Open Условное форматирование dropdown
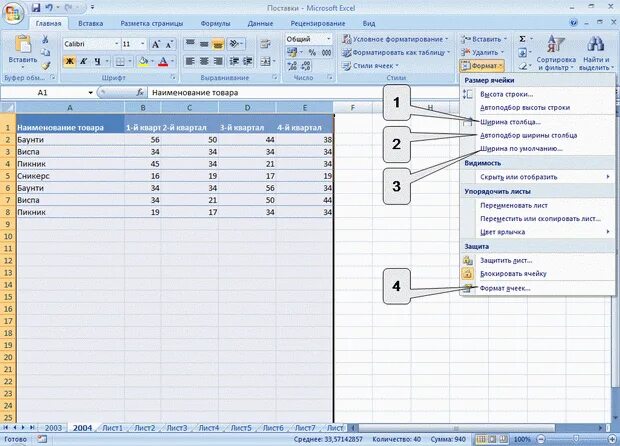Image resolution: width=620 pixels, height=446 pixels. 396,39
